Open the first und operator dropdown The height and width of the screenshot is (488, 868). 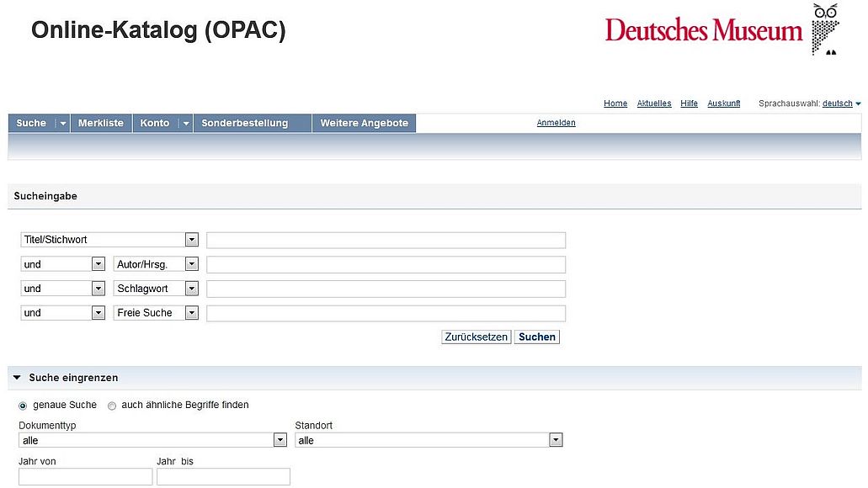click(x=99, y=263)
